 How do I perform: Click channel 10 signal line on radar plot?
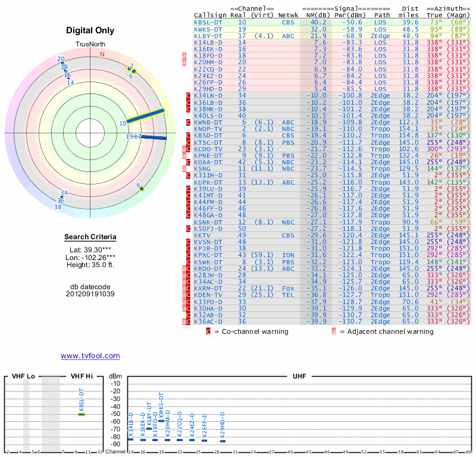click(x=145, y=116)
